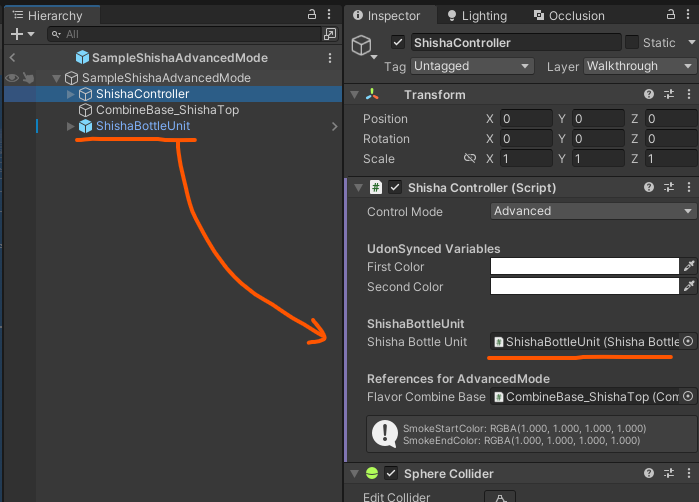Open Shisha Controller presets icon

[669, 187]
